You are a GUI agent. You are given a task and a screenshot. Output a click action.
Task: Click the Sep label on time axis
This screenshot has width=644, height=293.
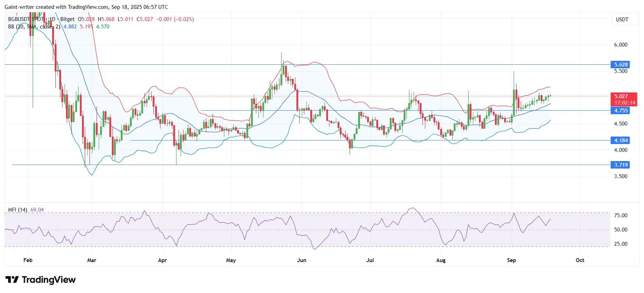click(x=511, y=260)
